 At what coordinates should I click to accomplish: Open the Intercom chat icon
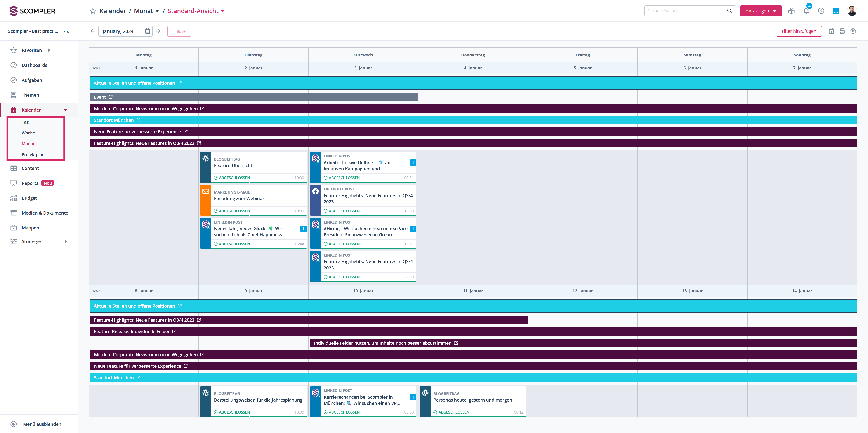(x=836, y=11)
